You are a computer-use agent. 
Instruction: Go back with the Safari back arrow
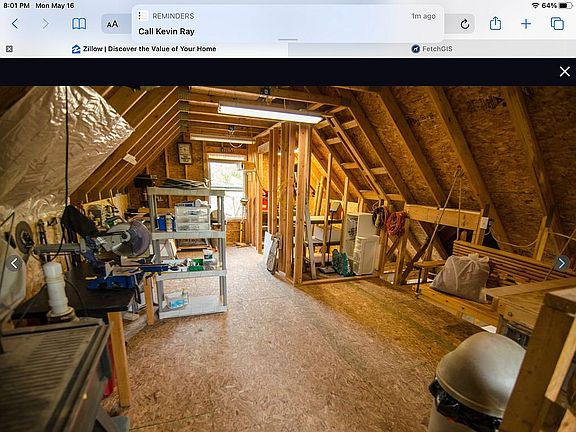coord(15,24)
